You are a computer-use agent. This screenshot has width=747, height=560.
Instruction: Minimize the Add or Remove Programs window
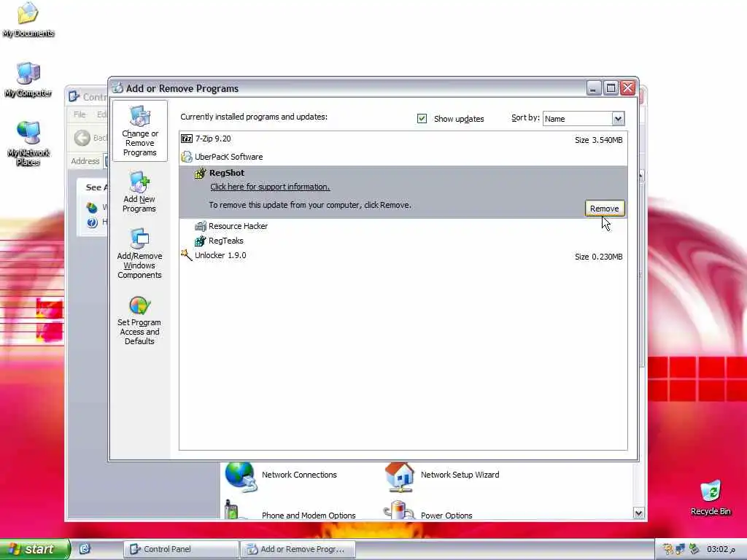(594, 88)
